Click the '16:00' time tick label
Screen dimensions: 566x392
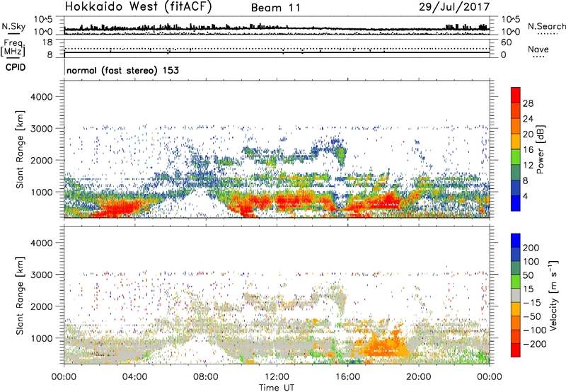tap(347, 377)
